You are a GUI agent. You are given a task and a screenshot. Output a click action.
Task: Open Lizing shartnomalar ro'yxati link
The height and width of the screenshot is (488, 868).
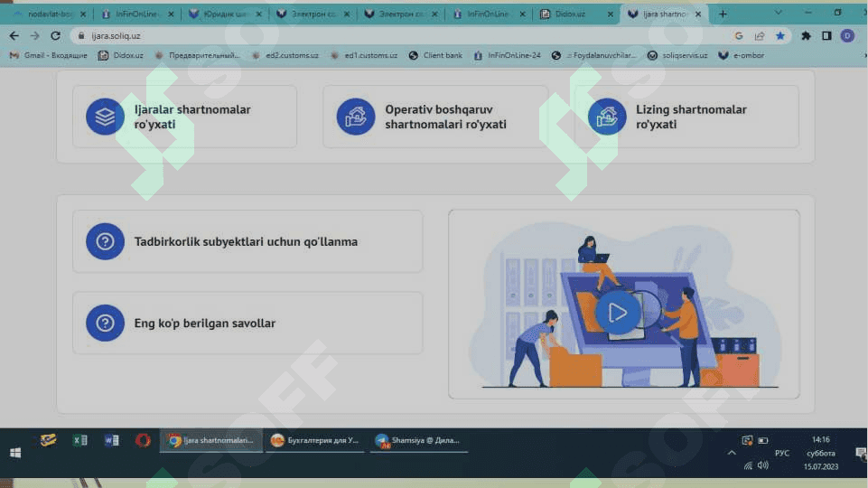pos(691,117)
